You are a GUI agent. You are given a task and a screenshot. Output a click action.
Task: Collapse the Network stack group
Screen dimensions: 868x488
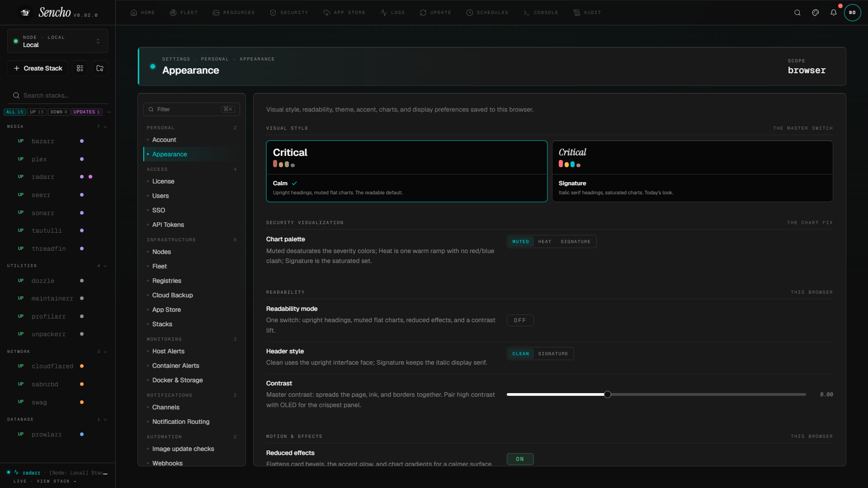[x=105, y=352]
